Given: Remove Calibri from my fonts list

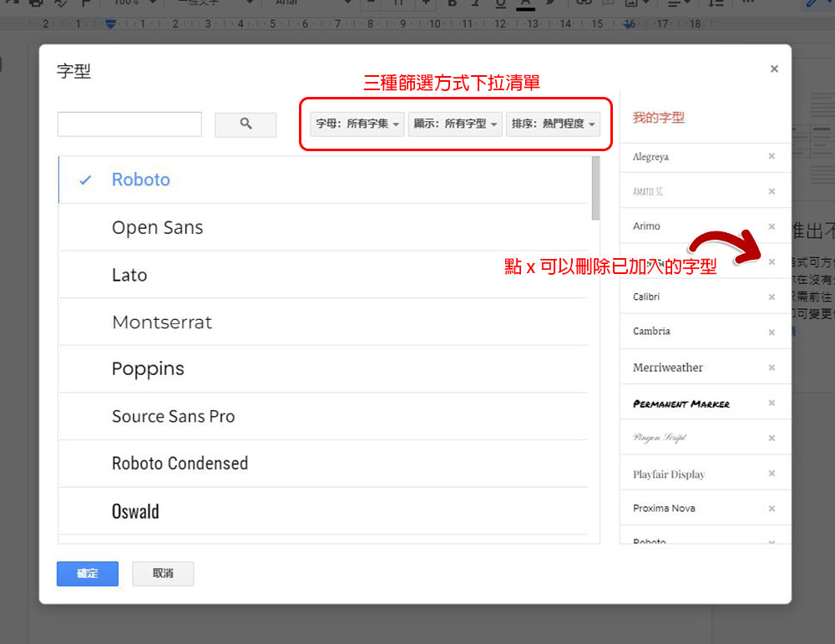Looking at the screenshot, I should click(772, 297).
